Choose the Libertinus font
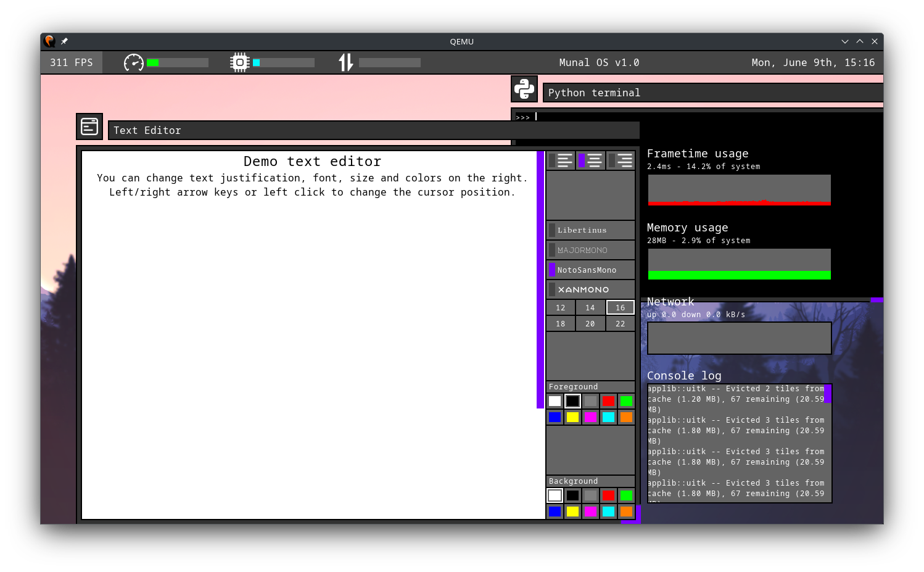This screenshot has height=572, width=924. click(590, 230)
